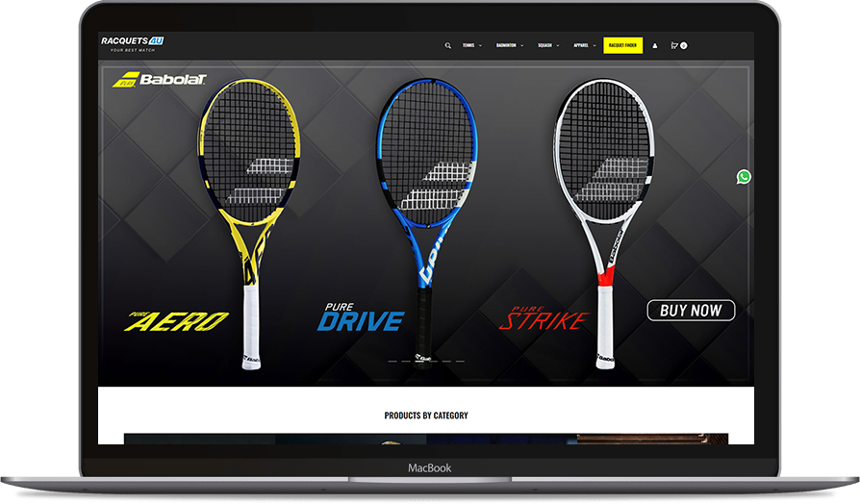This screenshot has width=860, height=504.
Task: Go to the first banner slide indicator
Action: tap(392, 362)
